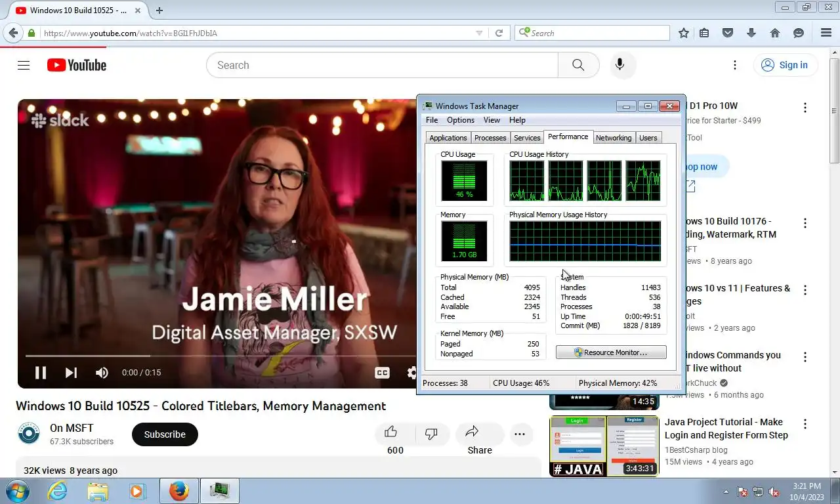Image resolution: width=840 pixels, height=504 pixels.
Task: Click the Subscribe button
Action: 165,434
